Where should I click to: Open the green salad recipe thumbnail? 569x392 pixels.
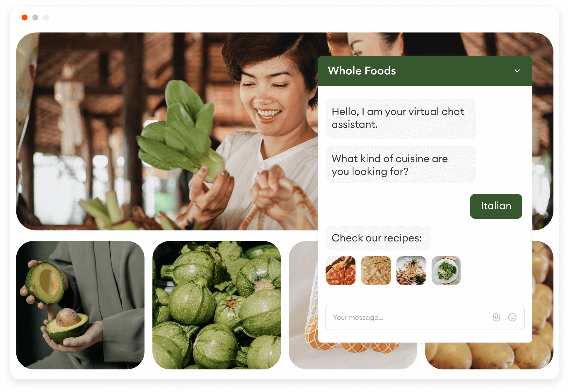point(446,270)
